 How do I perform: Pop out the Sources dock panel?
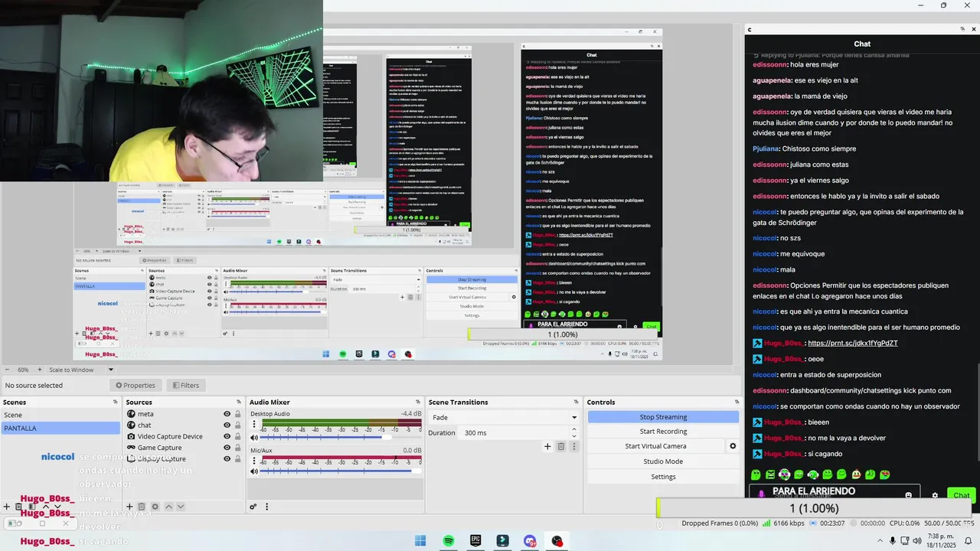tap(239, 402)
